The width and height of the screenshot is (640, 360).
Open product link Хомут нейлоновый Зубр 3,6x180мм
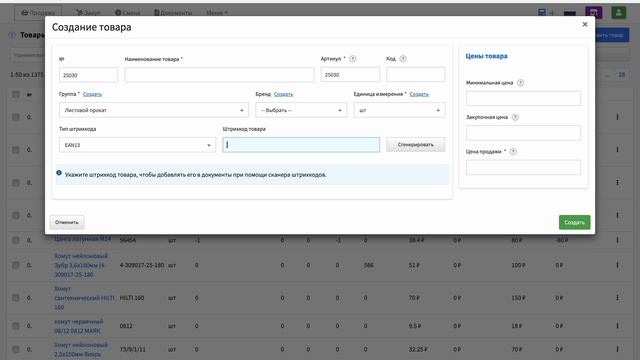click(x=81, y=265)
